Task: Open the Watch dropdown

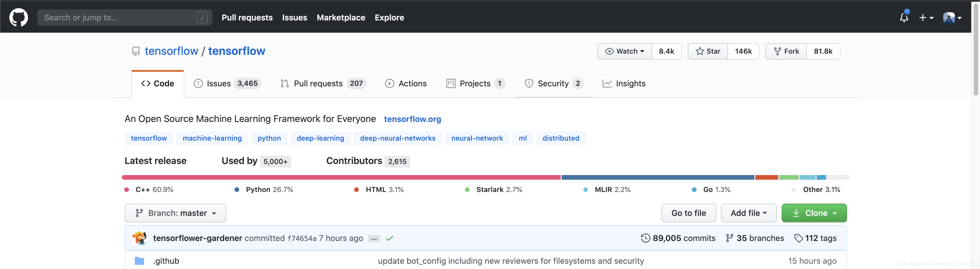Action: tap(625, 51)
